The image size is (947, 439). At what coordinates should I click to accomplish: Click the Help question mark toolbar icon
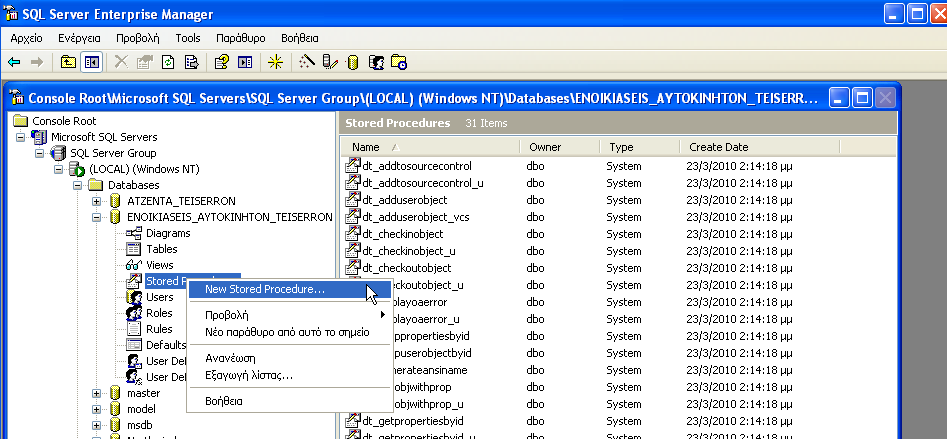click(222, 62)
